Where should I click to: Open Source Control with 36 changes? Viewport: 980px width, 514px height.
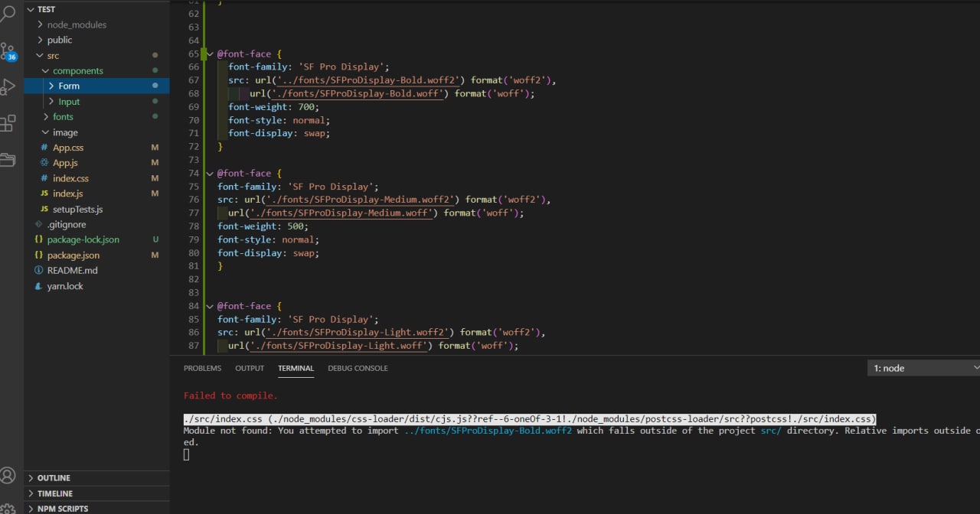(8, 51)
